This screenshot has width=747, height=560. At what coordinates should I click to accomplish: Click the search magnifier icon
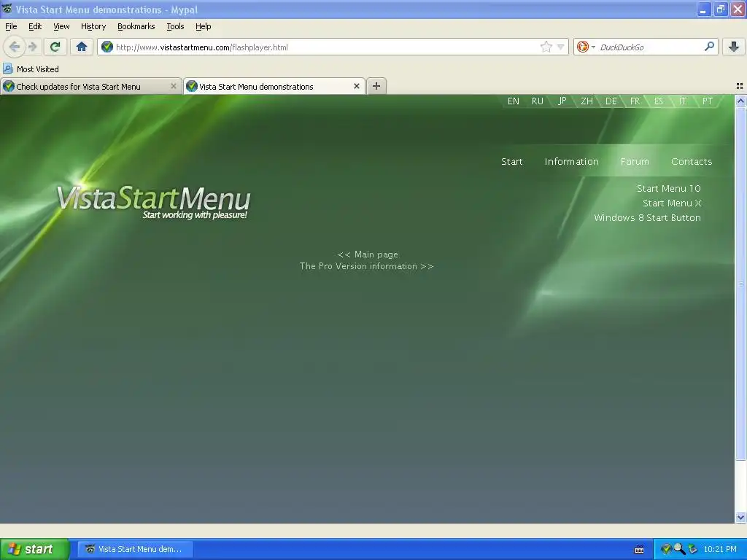pyautogui.click(x=709, y=46)
